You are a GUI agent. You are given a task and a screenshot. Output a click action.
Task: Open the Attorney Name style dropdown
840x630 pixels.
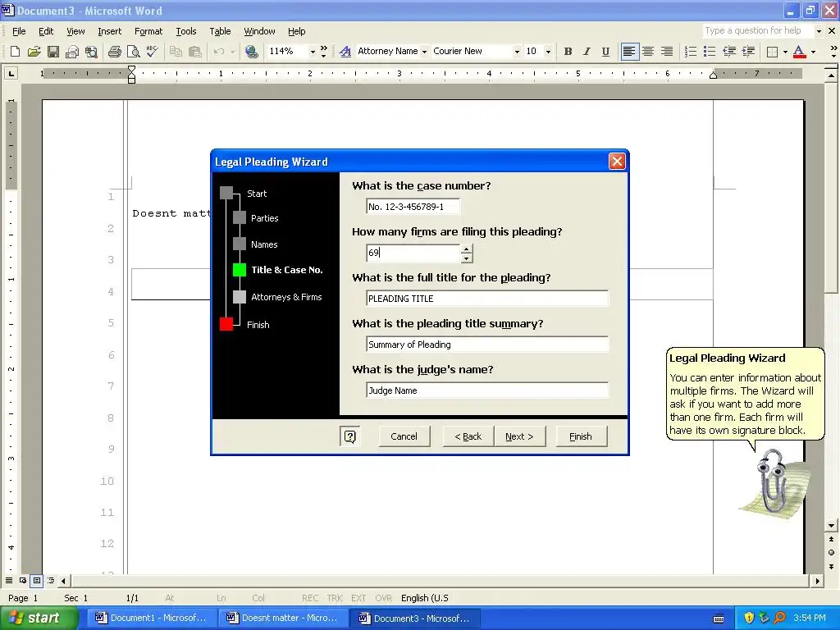(424, 52)
